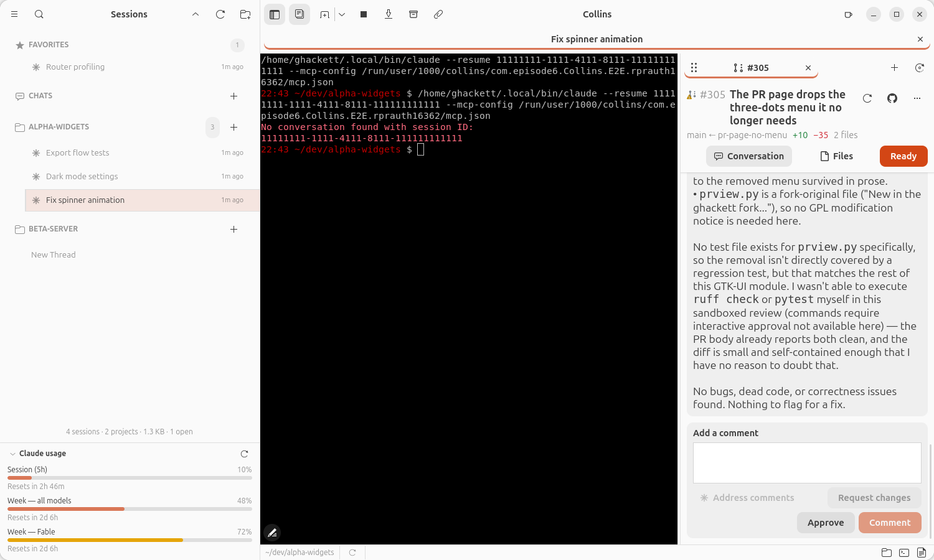Add a session to ALPHA-WIDGETS project
934x560 pixels.
coord(234,127)
